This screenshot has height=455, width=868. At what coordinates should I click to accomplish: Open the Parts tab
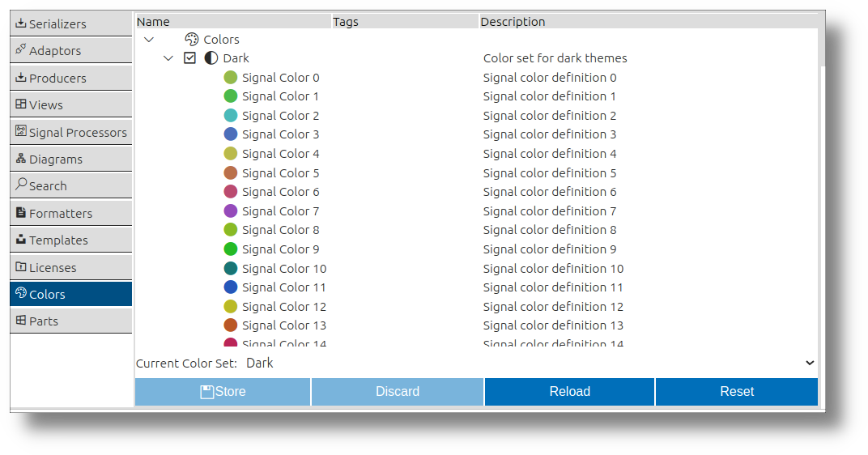(71, 321)
